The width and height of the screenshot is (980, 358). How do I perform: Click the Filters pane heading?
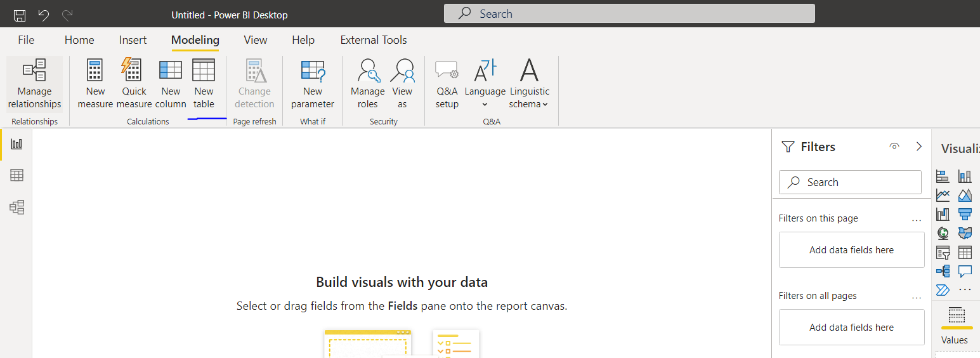818,147
